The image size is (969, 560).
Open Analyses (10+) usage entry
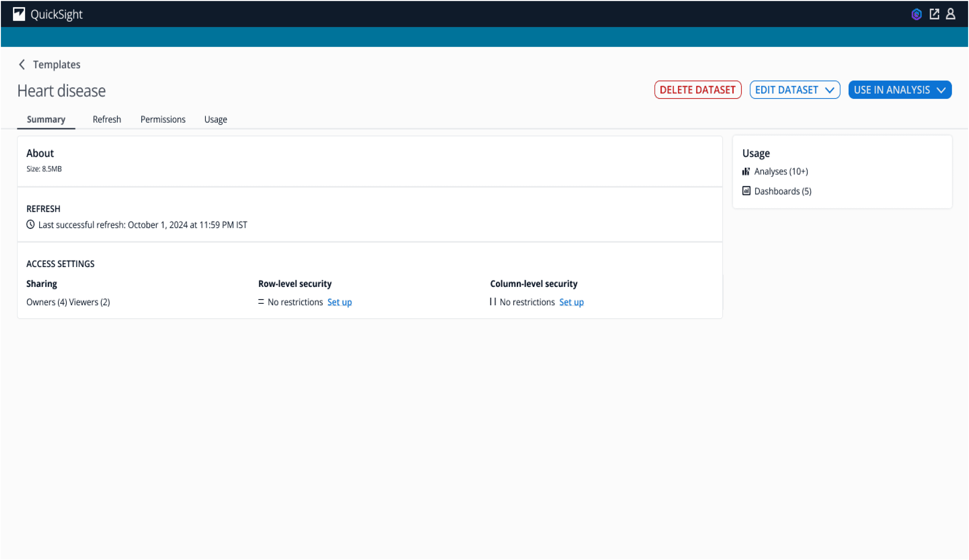[781, 171]
